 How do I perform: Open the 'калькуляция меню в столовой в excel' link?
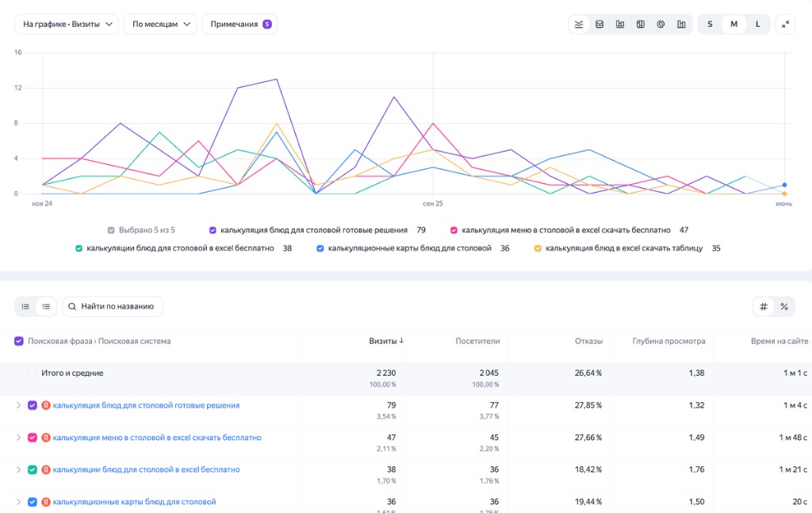(x=157, y=438)
